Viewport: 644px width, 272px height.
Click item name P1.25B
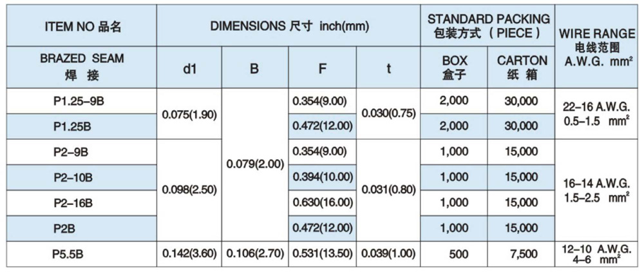(82, 127)
